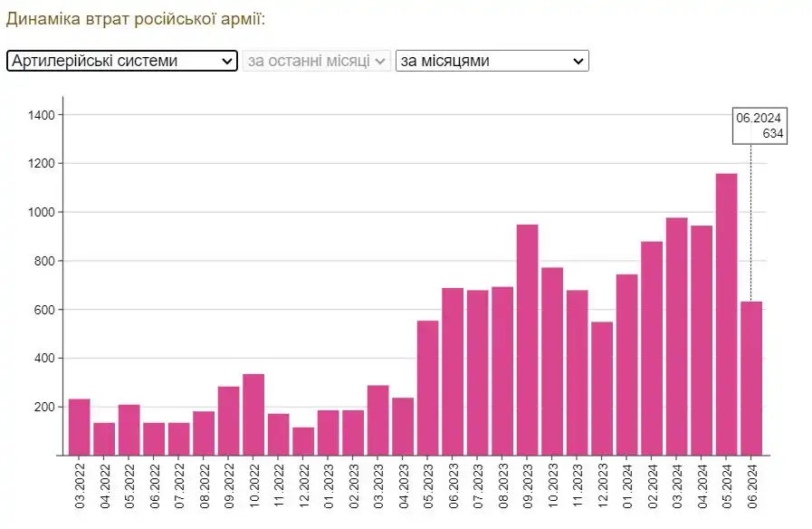Click the 05.2023 bar
Image resolution: width=812 pixels, height=529 pixels.
pos(427,387)
